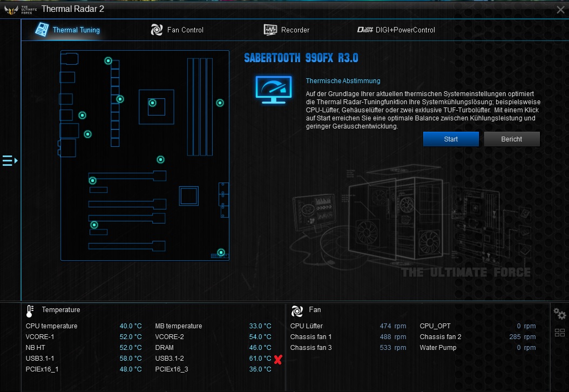Click the thermometer icon beside Temperature
569x392 pixels.
30,311
